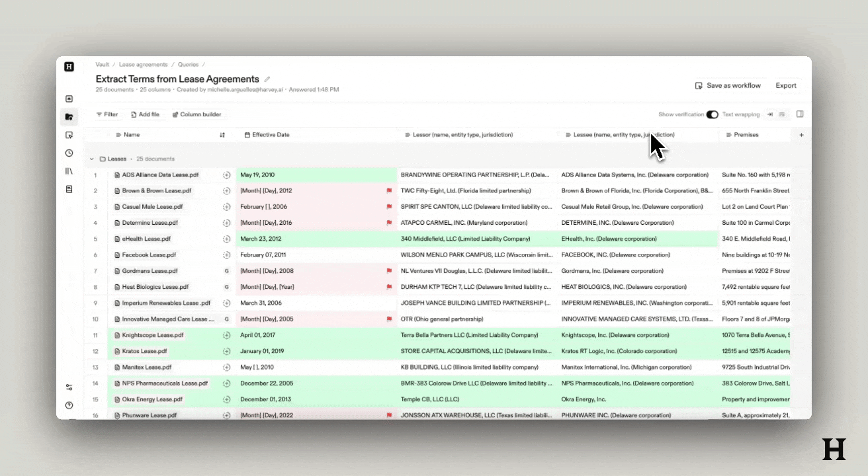Select the overflow text wrapping arrow icon
The height and width of the screenshot is (476, 868).
click(770, 114)
